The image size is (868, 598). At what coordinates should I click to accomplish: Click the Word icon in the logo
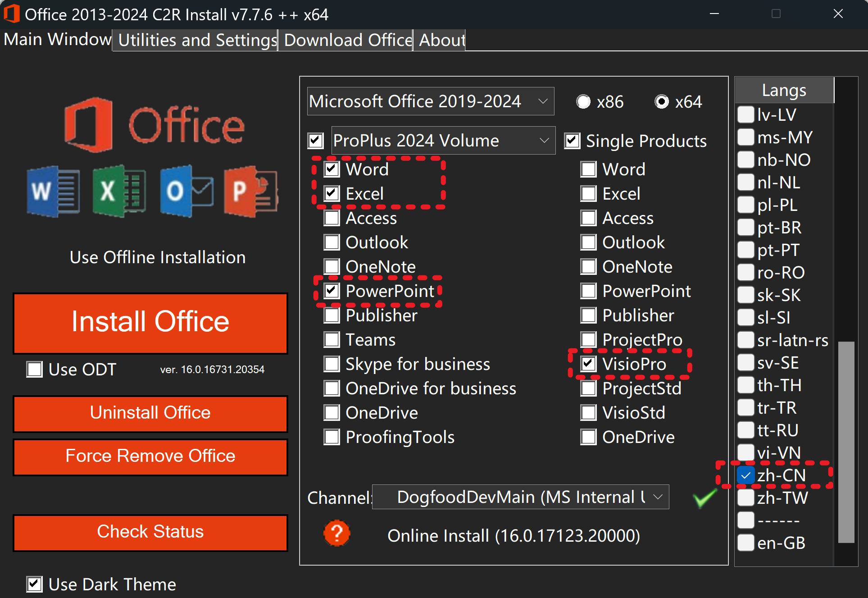coord(53,191)
